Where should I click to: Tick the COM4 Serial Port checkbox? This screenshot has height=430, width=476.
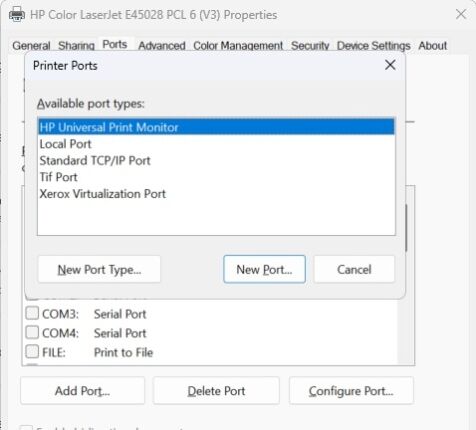(32, 332)
